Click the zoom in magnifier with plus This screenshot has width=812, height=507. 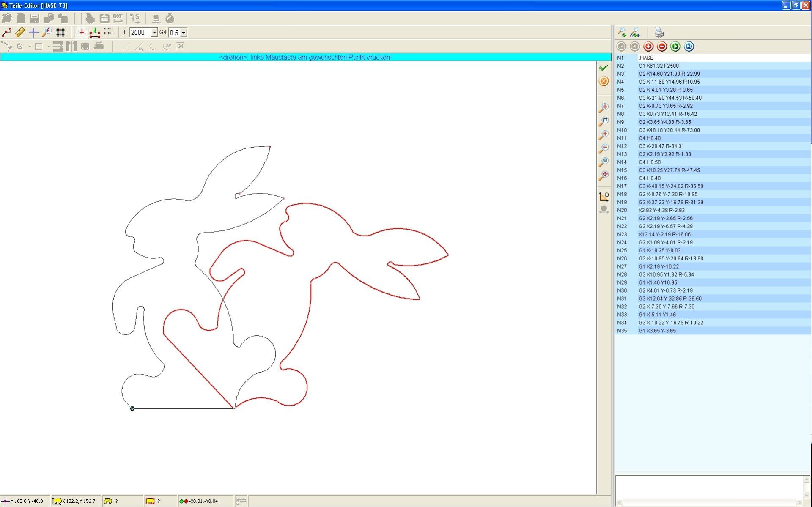604,135
